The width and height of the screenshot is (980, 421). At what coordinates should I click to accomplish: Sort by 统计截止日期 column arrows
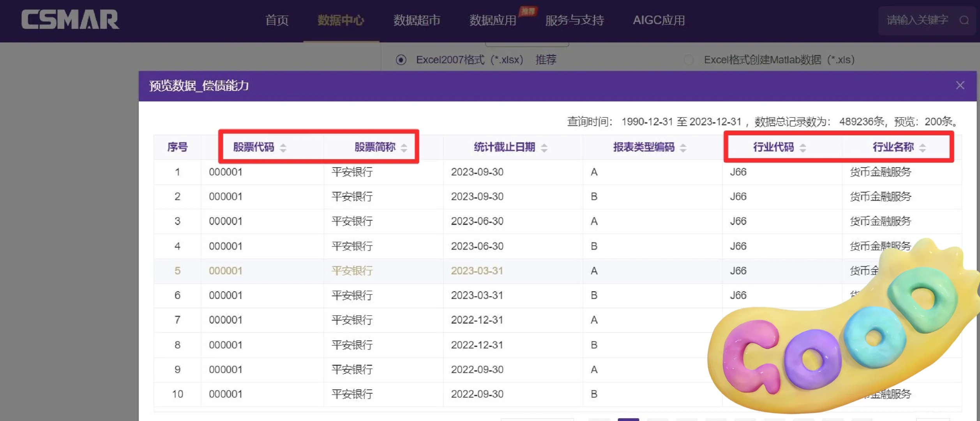(544, 148)
